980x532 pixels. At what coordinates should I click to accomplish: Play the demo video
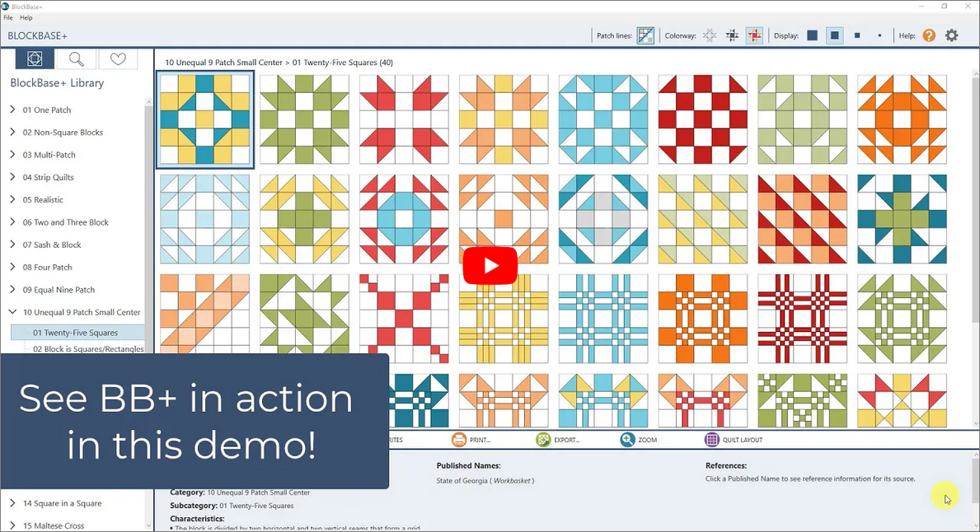(490, 266)
